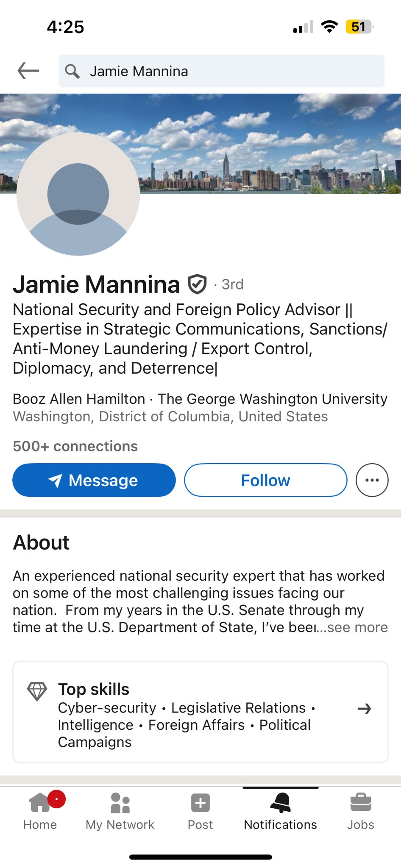401x868 pixels.
Task: Tap the search field containing Jamie Mannina
Action: pyautogui.click(x=221, y=71)
